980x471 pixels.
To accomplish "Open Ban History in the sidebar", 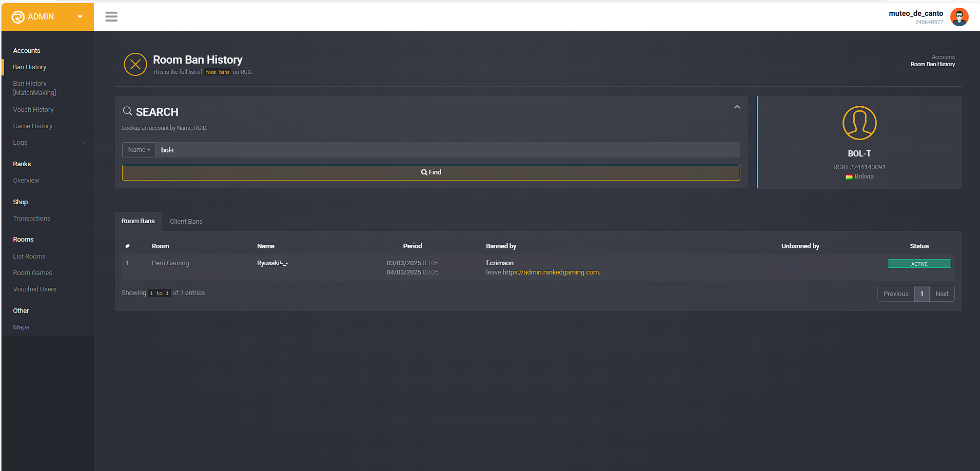I will click(30, 67).
